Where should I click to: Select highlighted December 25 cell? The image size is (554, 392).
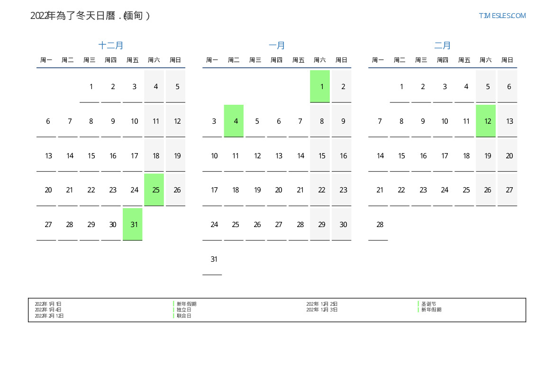point(154,190)
